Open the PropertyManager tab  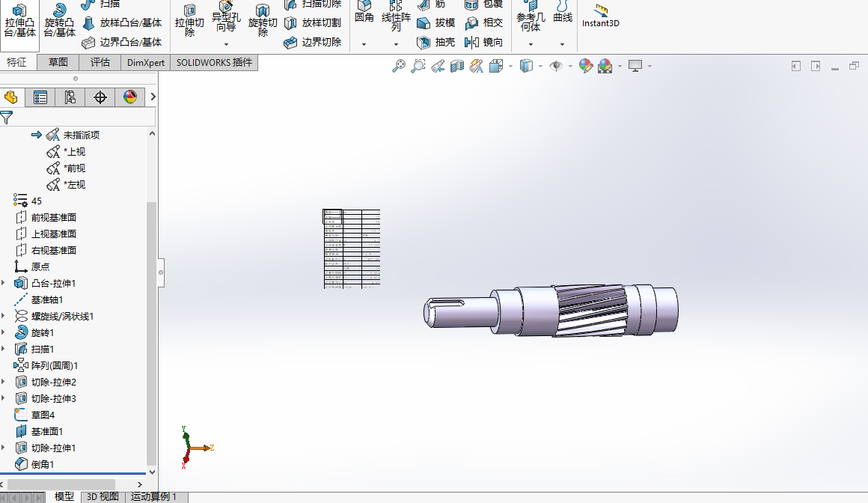[40, 97]
